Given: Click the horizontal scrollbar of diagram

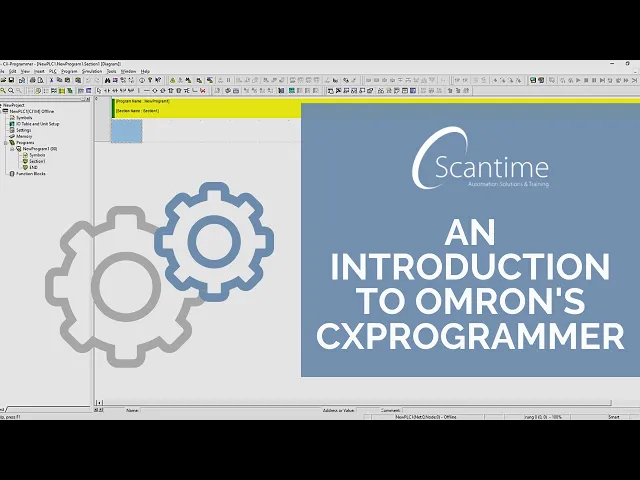Looking at the screenshot, I should (x=355, y=402).
